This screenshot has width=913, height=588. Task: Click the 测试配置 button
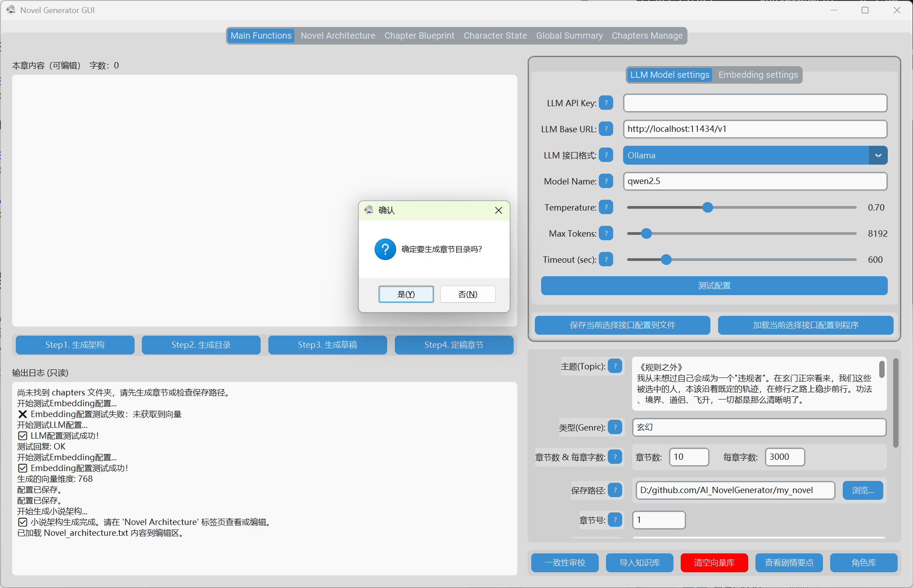click(x=714, y=286)
